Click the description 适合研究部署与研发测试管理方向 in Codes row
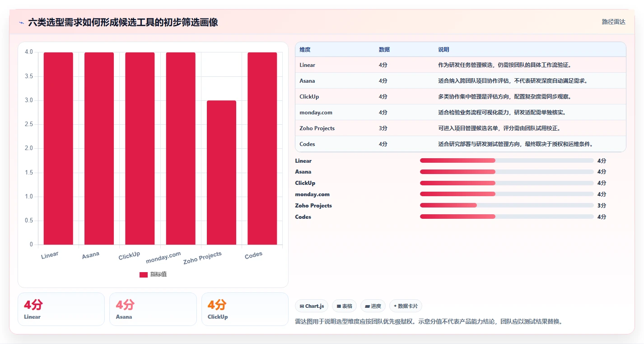644x344 pixels. [x=515, y=144]
